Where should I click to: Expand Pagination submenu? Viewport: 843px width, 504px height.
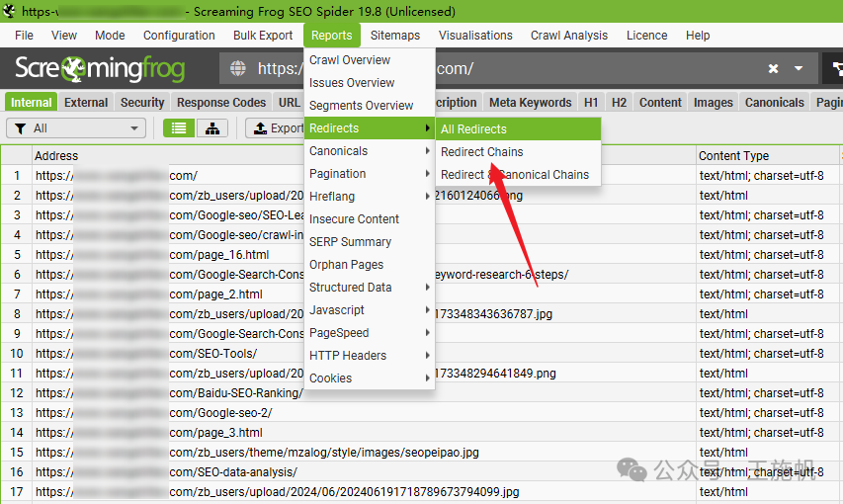[370, 174]
